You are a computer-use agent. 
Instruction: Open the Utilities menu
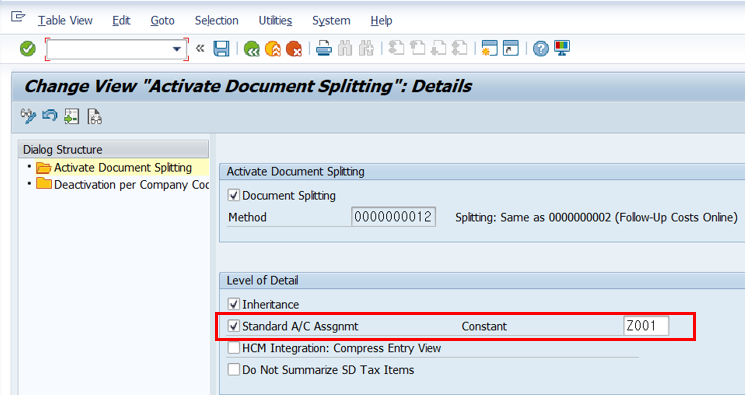pos(275,20)
